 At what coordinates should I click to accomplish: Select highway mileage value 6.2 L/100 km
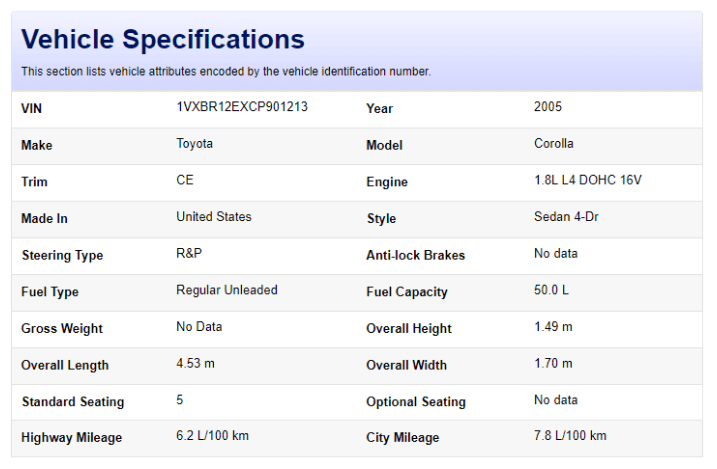212,436
